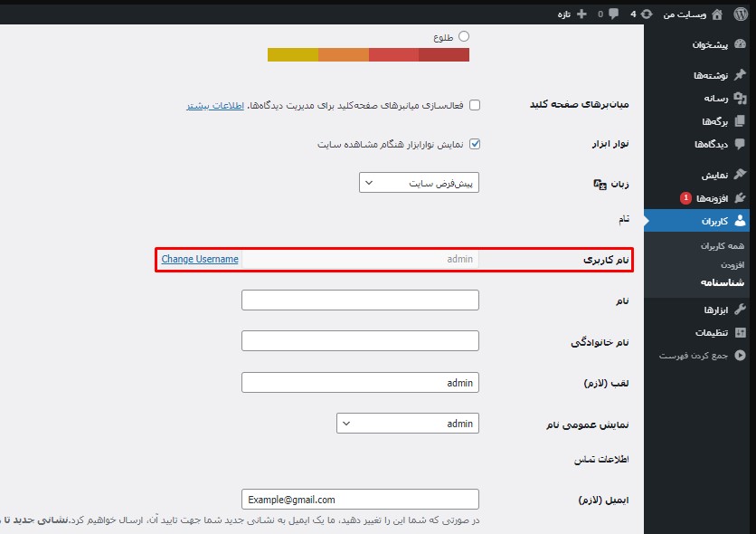Click the Change Username link
Screen dimensions: 756x534
(200, 259)
